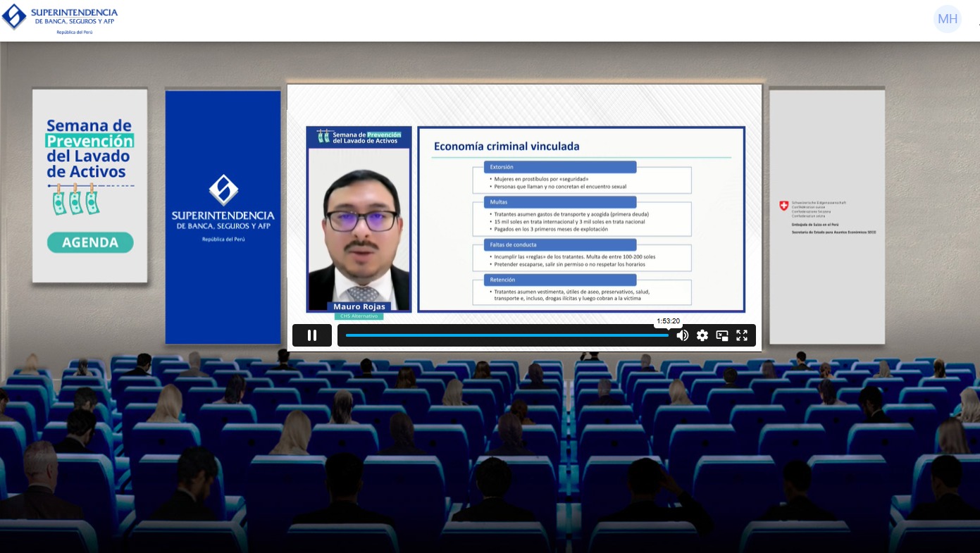Enable picture-in-picture mode
Image resolution: width=980 pixels, height=553 pixels.
coord(722,335)
